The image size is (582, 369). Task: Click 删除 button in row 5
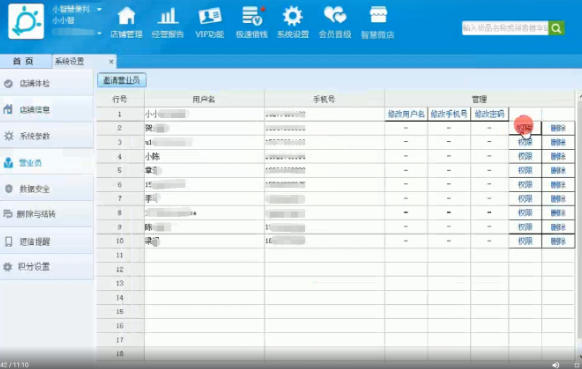(558, 170)
